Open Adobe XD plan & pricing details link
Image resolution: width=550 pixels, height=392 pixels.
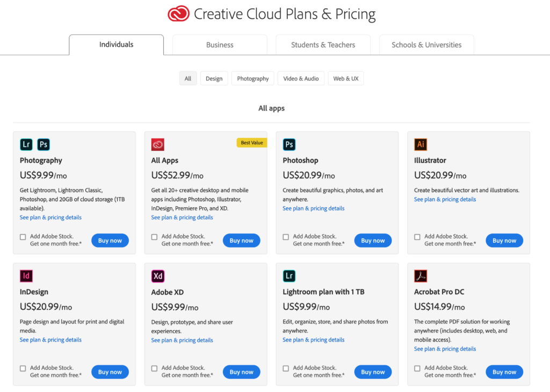pos(182,340)
